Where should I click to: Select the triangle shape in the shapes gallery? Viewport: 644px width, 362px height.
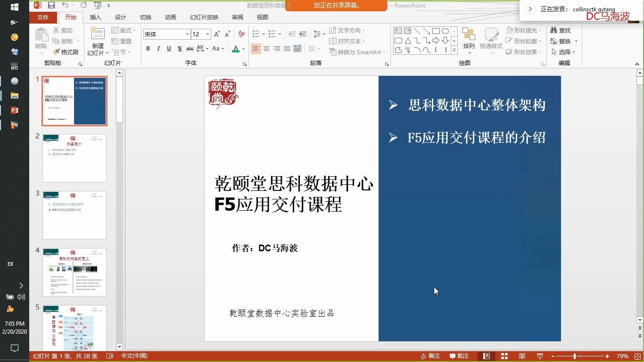pyautogui.click(x=408, y=41)
